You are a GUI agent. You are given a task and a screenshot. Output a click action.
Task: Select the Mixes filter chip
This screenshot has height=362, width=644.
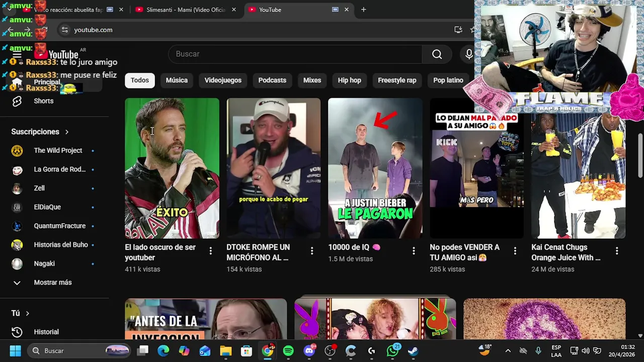point(312,80)
